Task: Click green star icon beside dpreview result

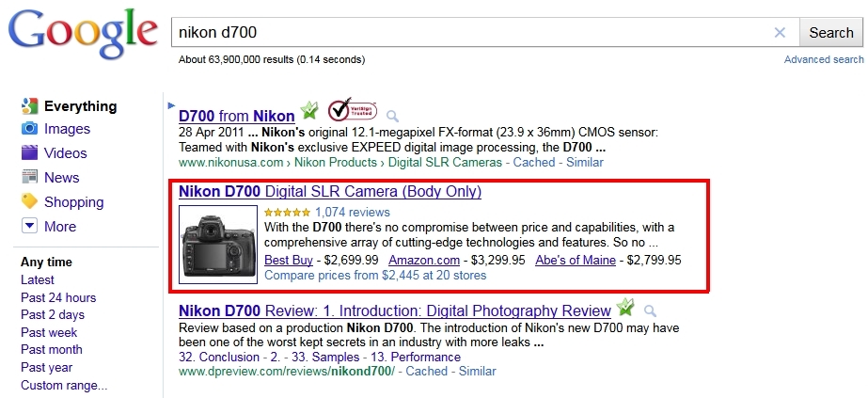Action: point(625,306)
